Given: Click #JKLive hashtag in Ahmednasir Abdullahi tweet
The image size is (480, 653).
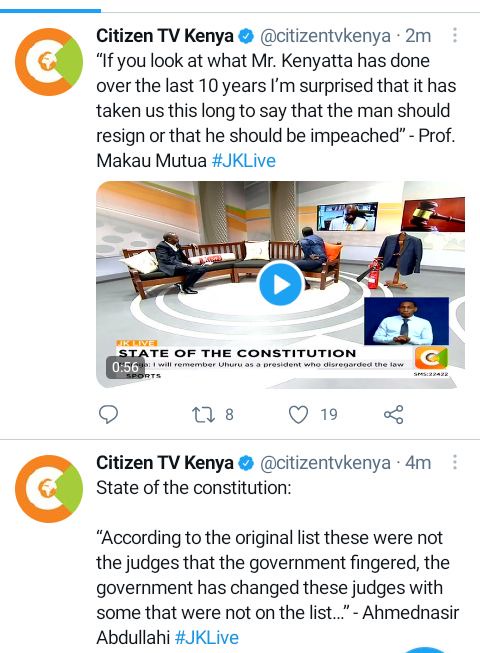Looking at the screenshot, I should coord(207,638).
